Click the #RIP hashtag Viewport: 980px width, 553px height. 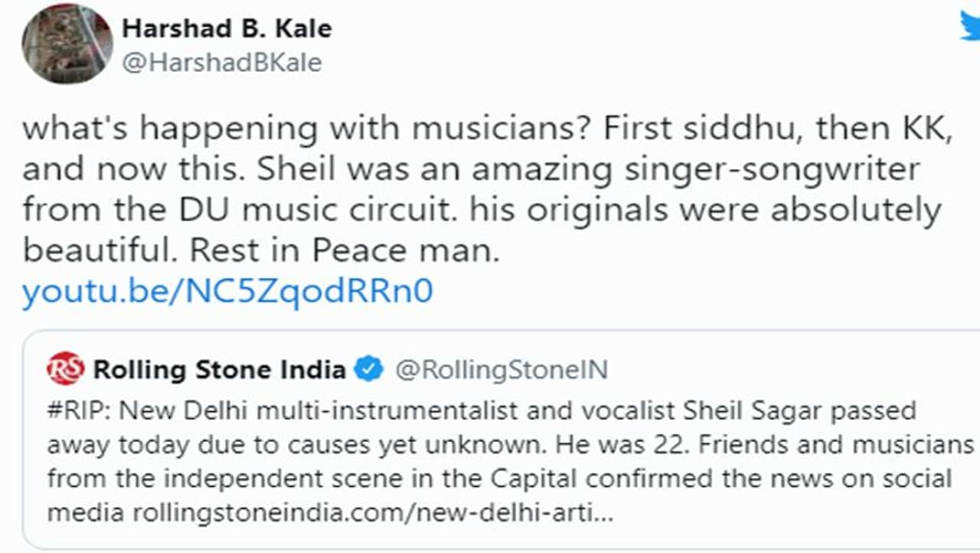(x=77, y=411)
